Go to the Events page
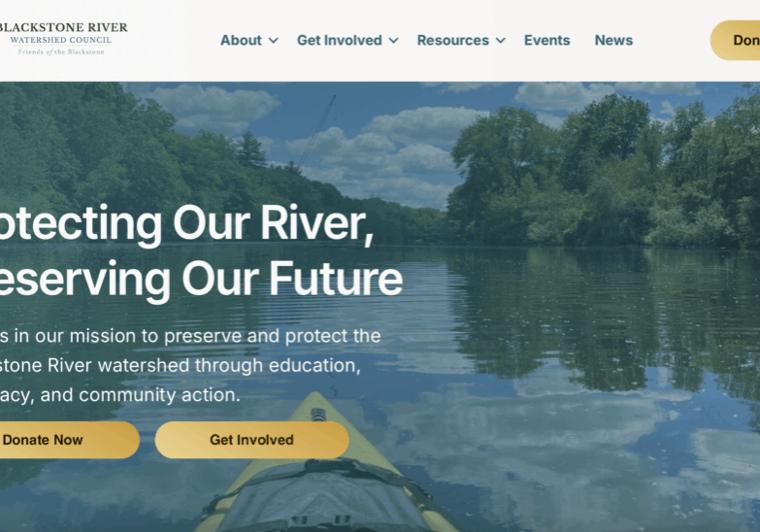This screenshot has height=532, width=760. click(546, 40)
